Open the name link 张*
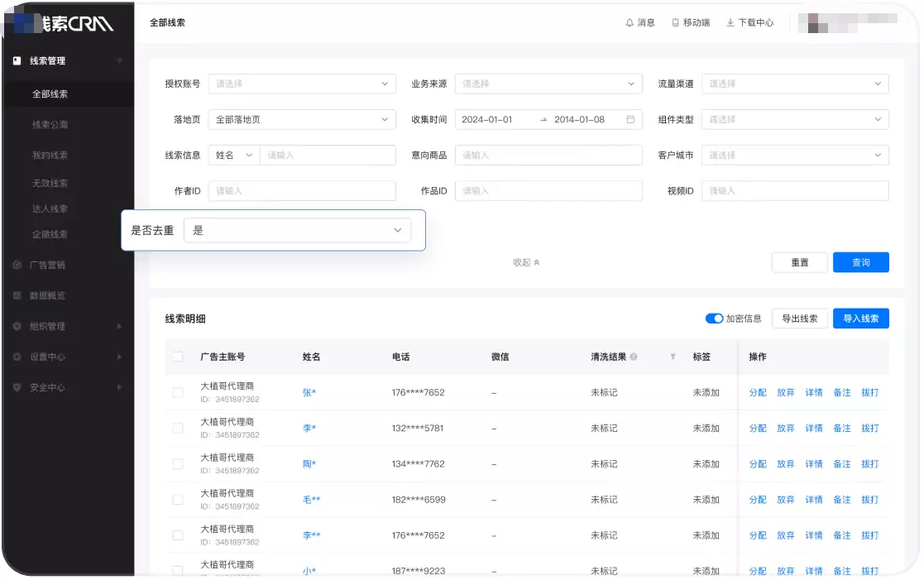Image resolution: width=924 pixels, height=580 pixels. tap(309, 392)
